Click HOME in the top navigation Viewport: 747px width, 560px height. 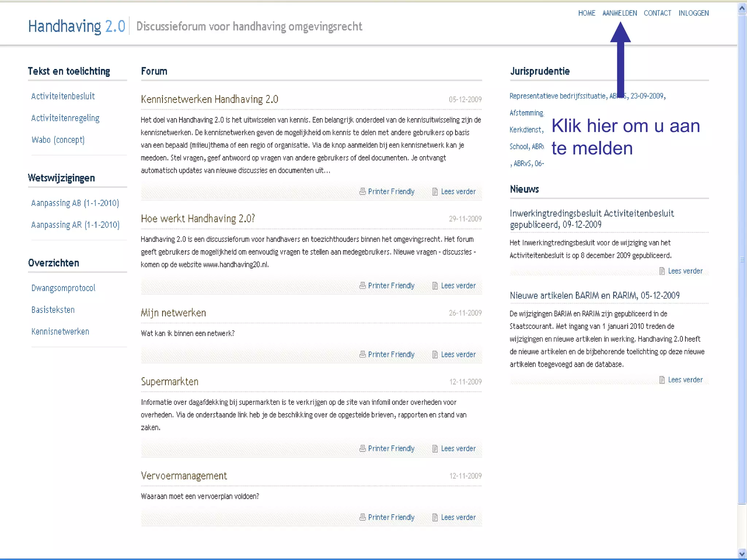click(x=587, y=13)
